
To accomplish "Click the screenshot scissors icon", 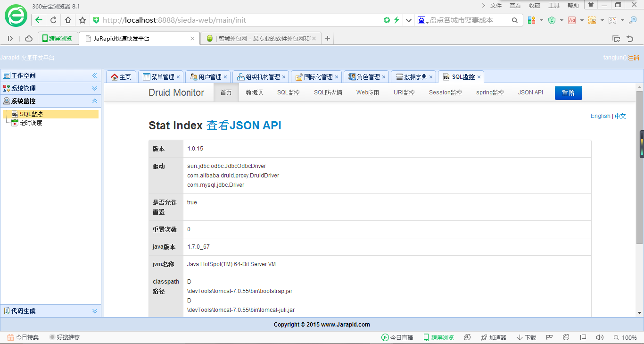I will pos(592,20).
